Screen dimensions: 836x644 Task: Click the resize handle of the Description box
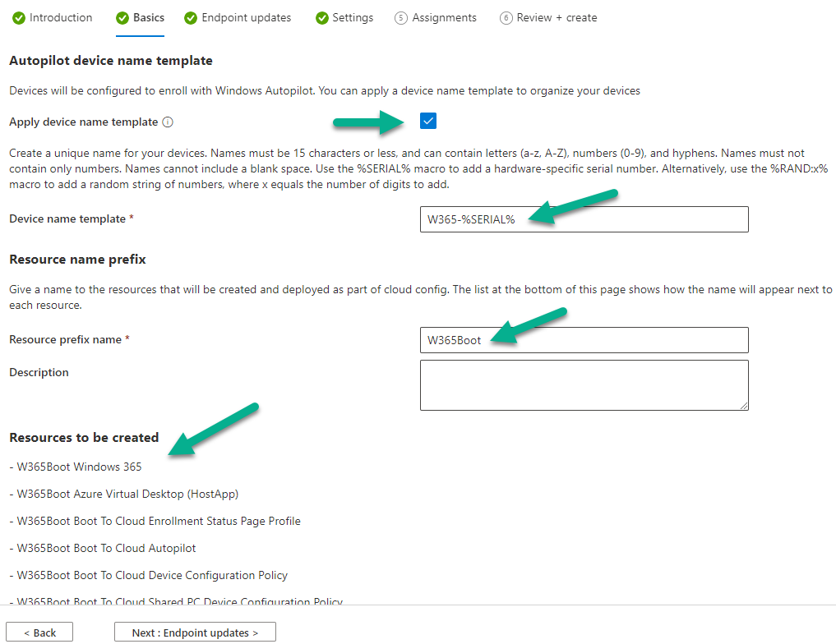744,406
